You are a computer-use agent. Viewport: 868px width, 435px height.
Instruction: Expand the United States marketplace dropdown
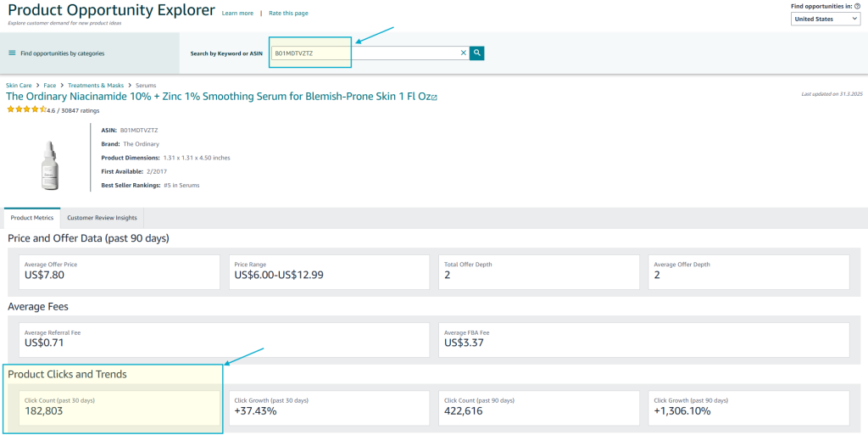point(825,19)
